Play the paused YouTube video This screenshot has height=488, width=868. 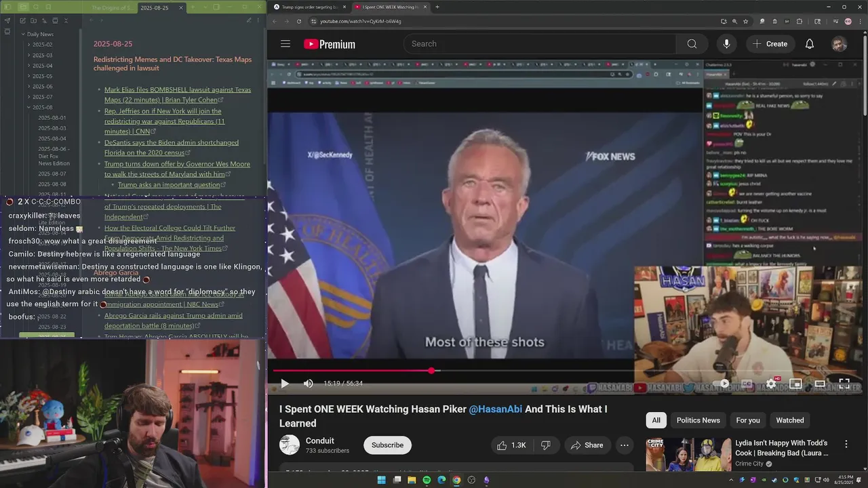[x=285, y=384]
